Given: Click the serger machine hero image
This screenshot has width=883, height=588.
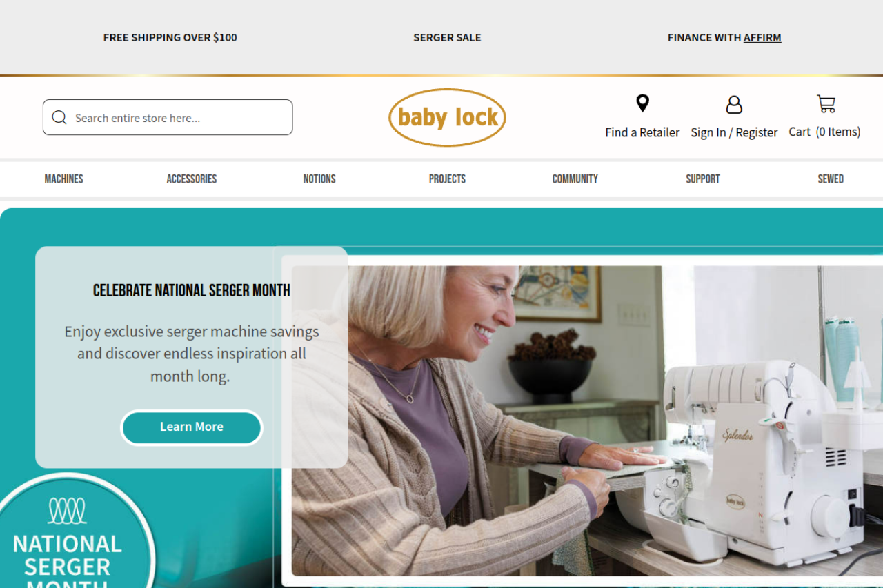Looking at the screenshot, I should [587, 420].
